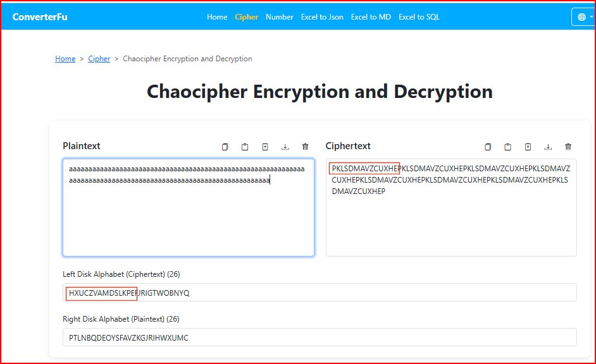The width and height of the screenshot is (596, 364).
Task: Open the Excel to Json converter
Action: coord(322,17)
